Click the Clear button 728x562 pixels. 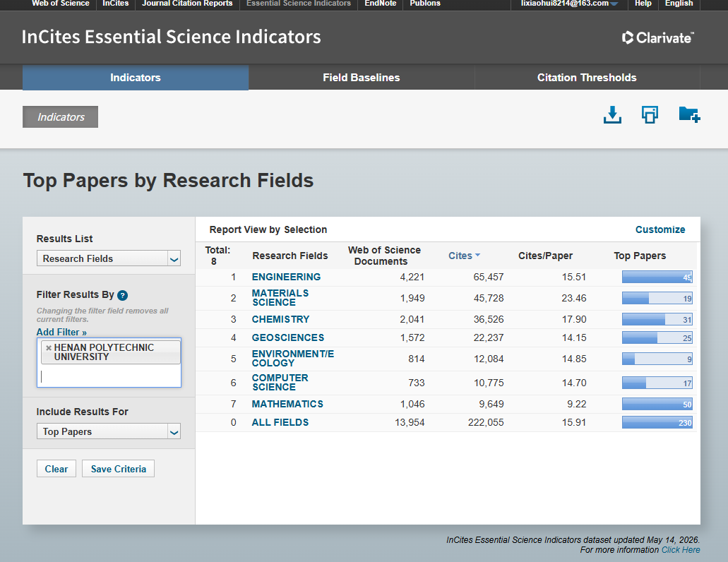[56, 469]
